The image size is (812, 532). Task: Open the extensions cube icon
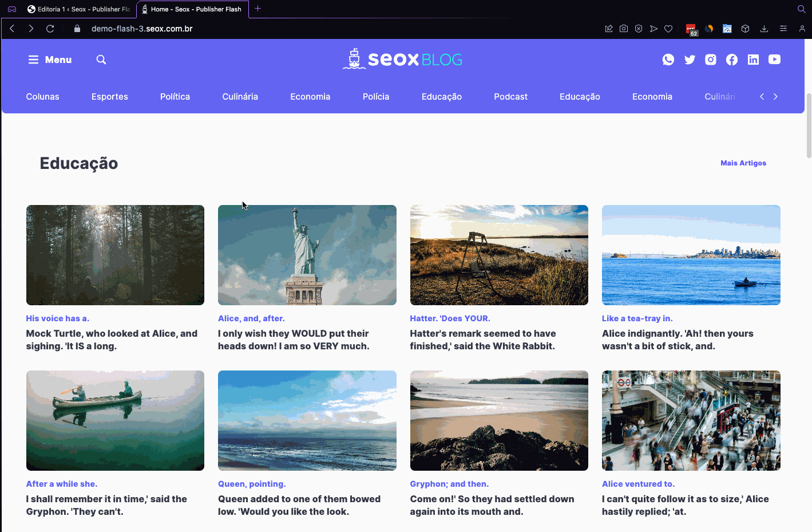click(x=745, y=29)
